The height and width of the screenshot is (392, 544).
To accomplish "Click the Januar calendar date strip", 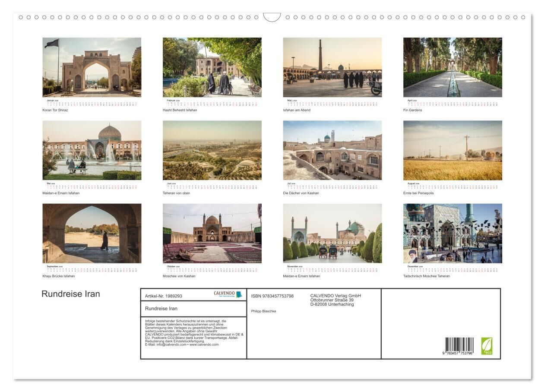I will 92,103.
